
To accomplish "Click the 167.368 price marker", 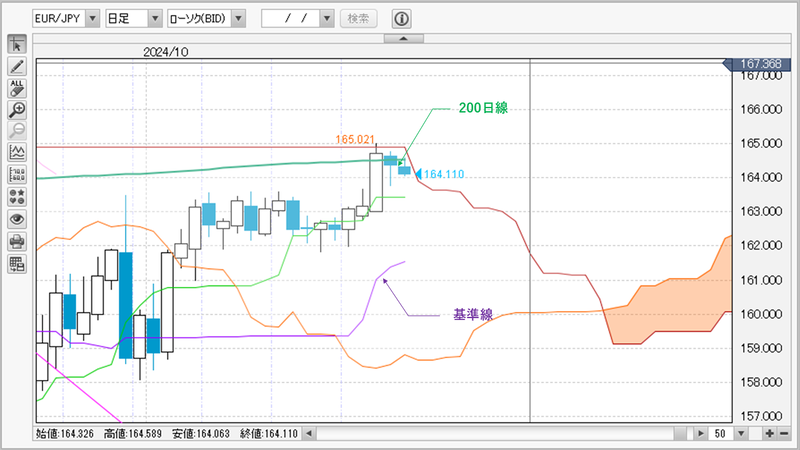I will pyautogui.click(x=757, y=64).
